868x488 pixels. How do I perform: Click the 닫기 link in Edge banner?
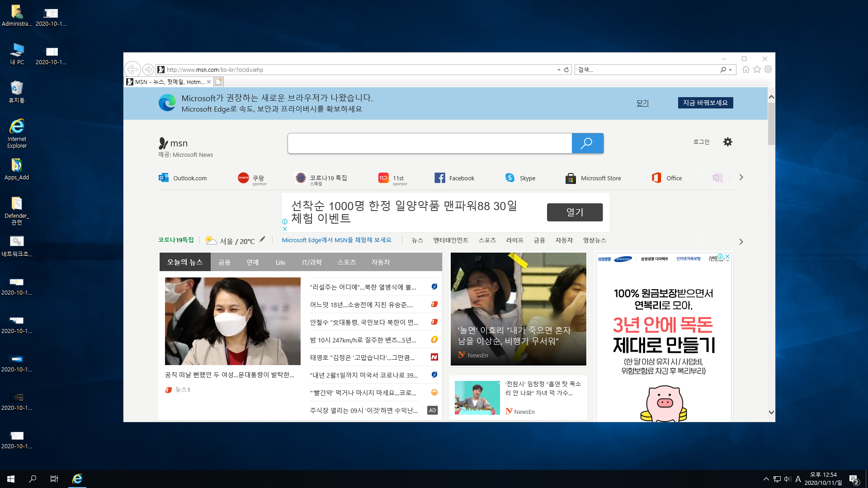click(642, 103)
